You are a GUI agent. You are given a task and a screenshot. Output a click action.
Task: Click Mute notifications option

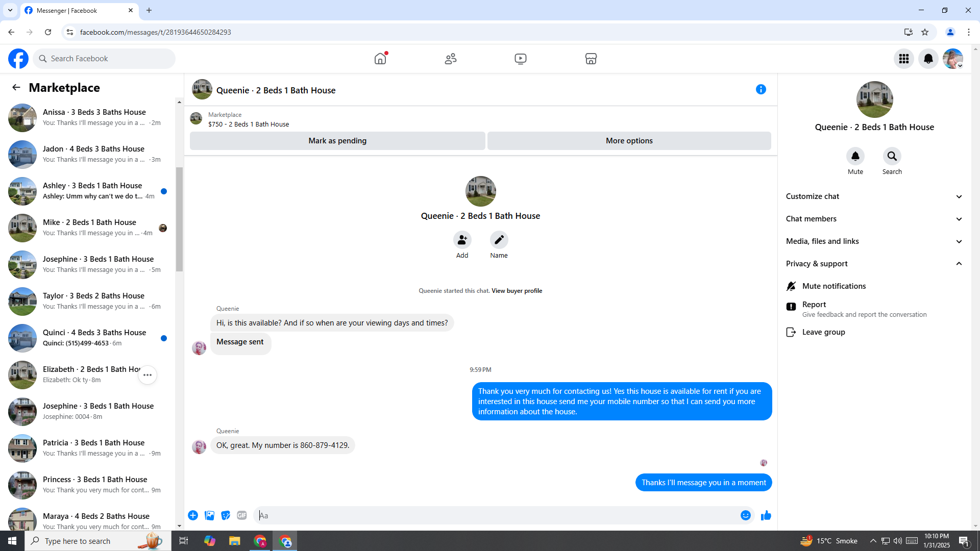pos(874,286)
